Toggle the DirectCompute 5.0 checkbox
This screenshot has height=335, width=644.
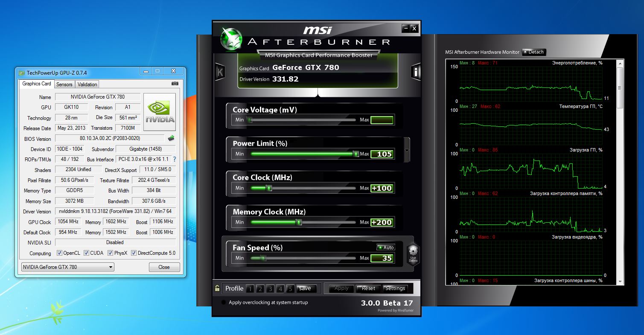click(x=134, y=253)
